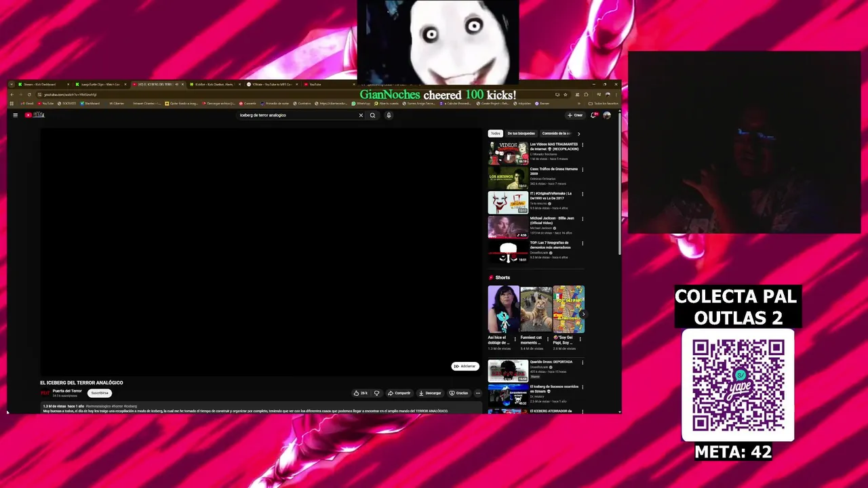Viewport: 868px width, 488px height.
Task: Select the 'De tus búsquedas' chip
Action: pos(521,134)
